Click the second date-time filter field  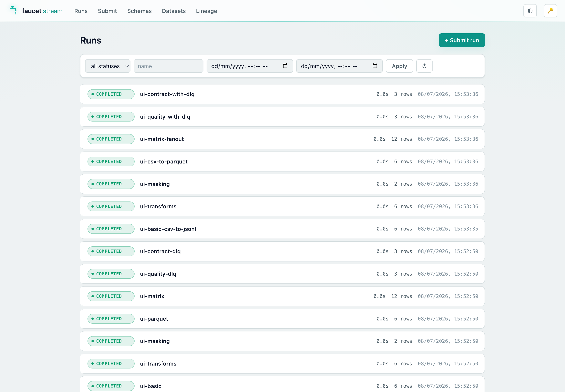click(339, 66)
